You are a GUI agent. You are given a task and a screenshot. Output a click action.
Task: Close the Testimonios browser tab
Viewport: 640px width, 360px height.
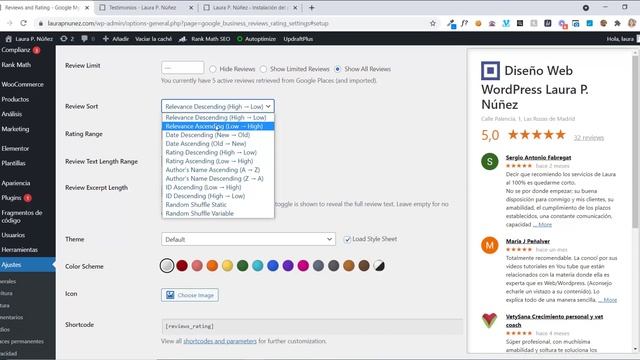pos(191,7)
